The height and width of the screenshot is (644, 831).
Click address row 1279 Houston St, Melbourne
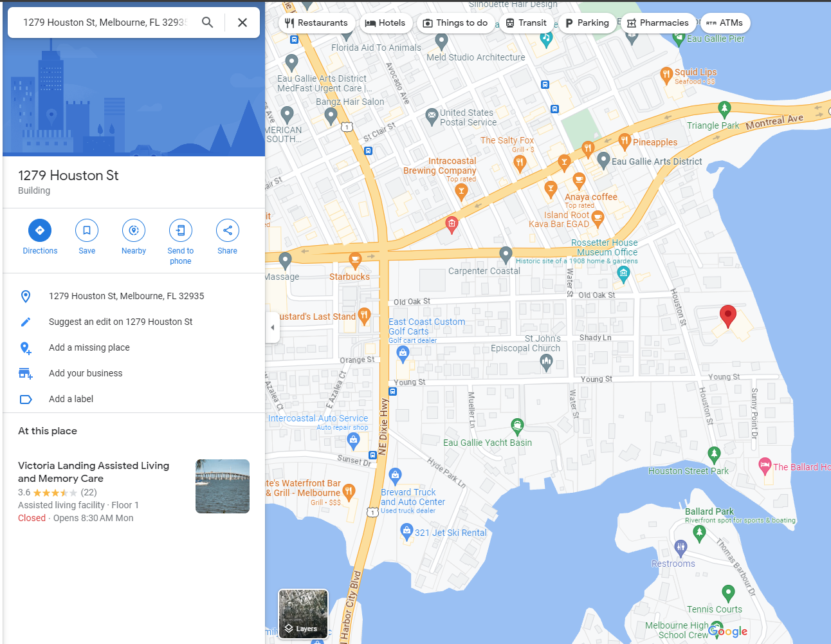click(134, 296)
